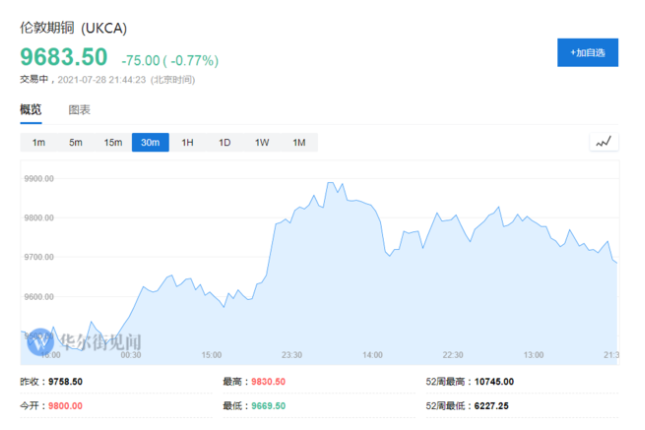The image size is (645, 430).
Task: Click the 最高 value 9830.50
Action: (266, 381)
